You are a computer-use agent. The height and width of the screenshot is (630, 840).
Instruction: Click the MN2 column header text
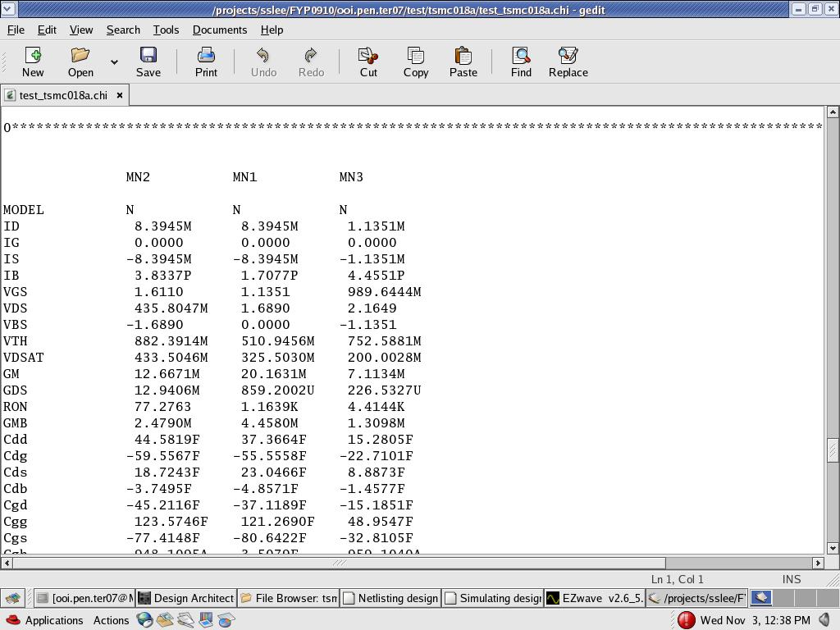click(x=138, y=177)
